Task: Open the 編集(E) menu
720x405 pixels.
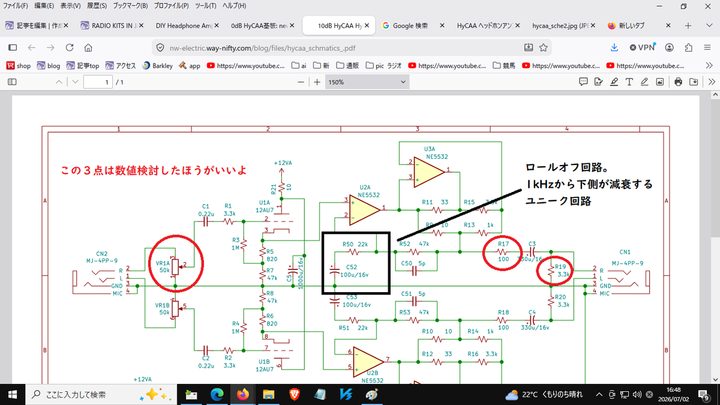Action: 44,6
